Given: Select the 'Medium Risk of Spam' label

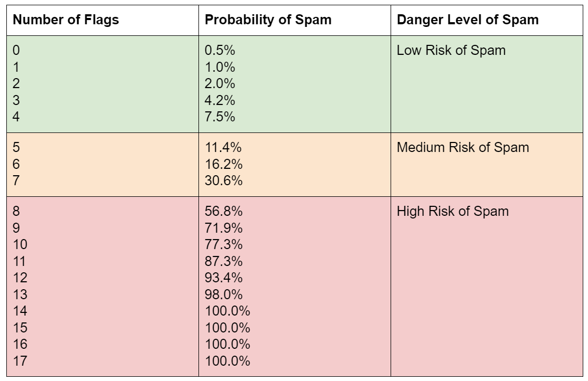Looking at the screenshot, I should point(462,147).
